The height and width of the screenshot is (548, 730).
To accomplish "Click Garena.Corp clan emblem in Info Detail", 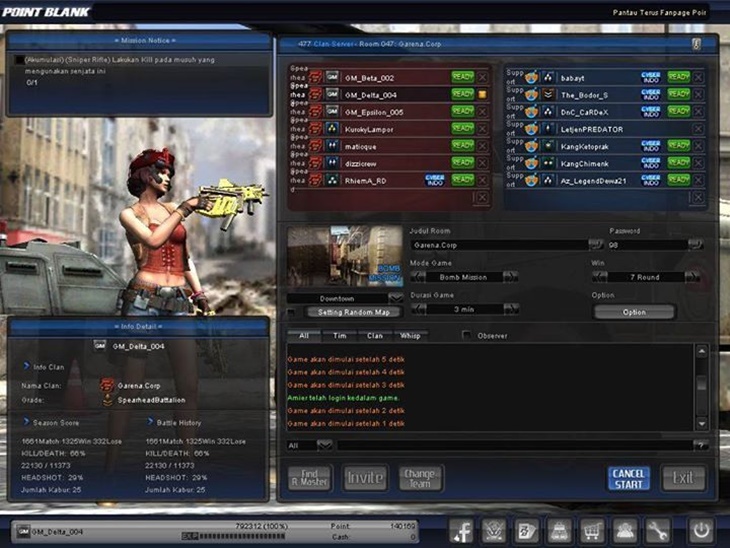I will pyautogui.click(x=107, y=386).
